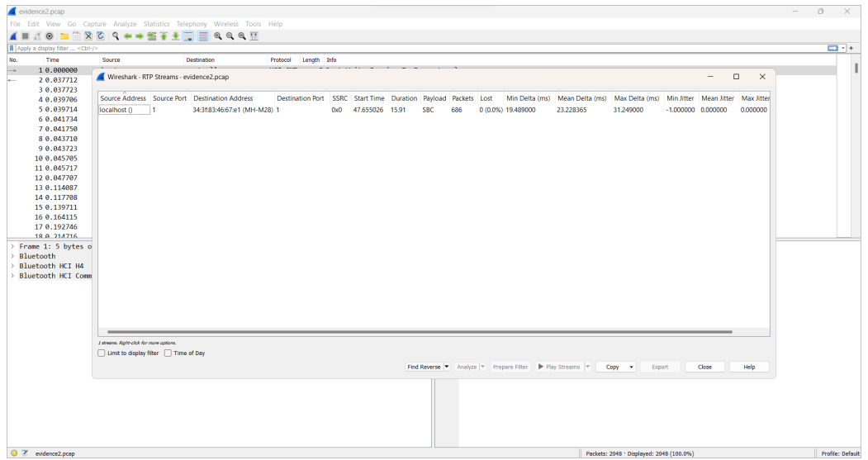
Task: Click Profile: Default in status bar
Action: pyautogui.click(x=840, y=453)
